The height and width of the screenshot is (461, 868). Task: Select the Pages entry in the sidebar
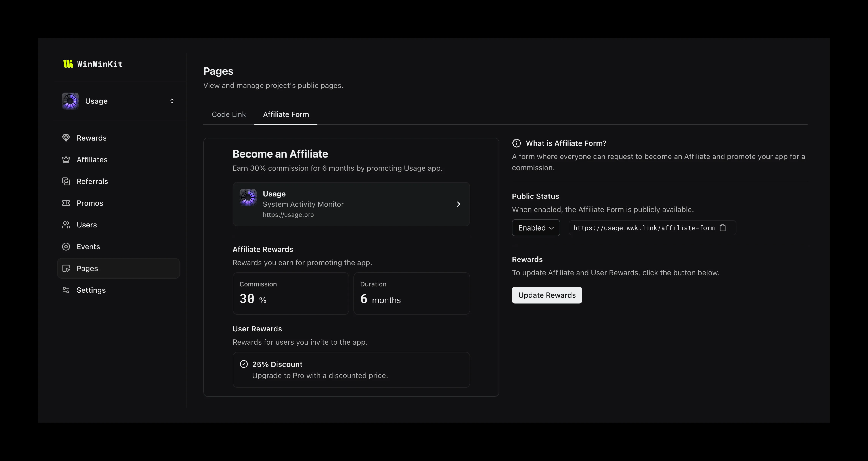(x=88, y=268)
